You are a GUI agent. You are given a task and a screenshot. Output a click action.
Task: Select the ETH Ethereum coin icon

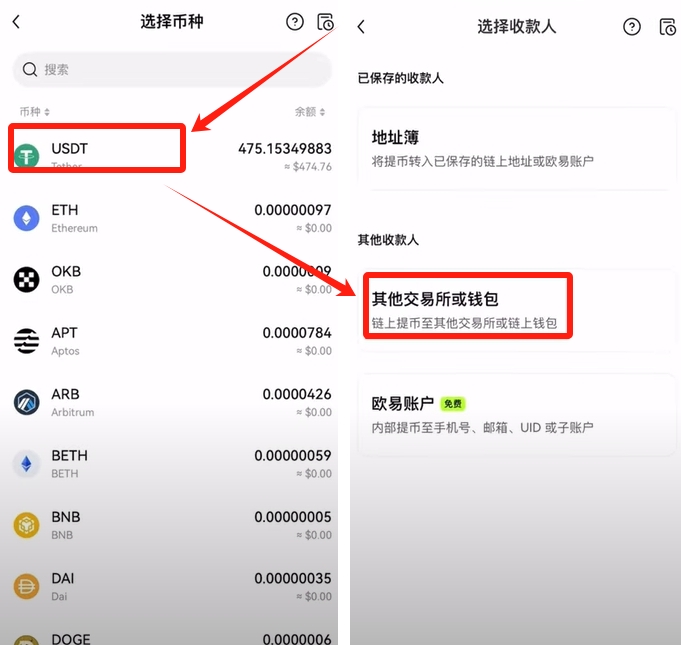tap(26, 218)
